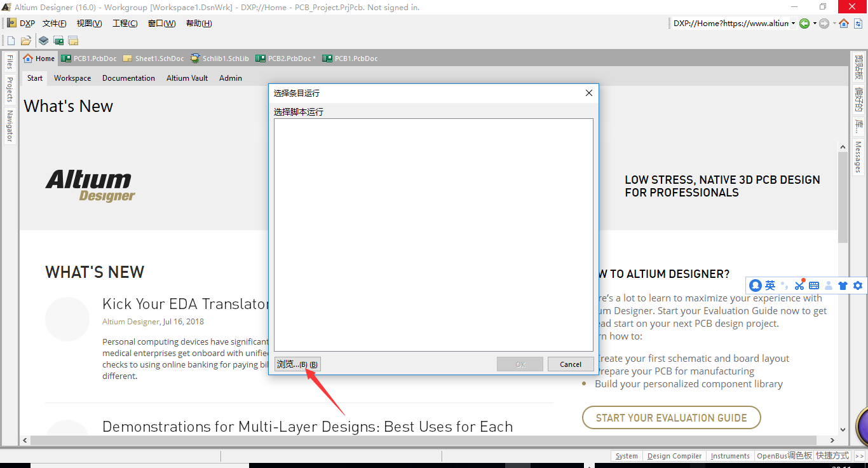Image resolution: width=868 pixels, height=468 pixels.
Task: Open the IME soft keyboard icon
Action: coord(814,286)
